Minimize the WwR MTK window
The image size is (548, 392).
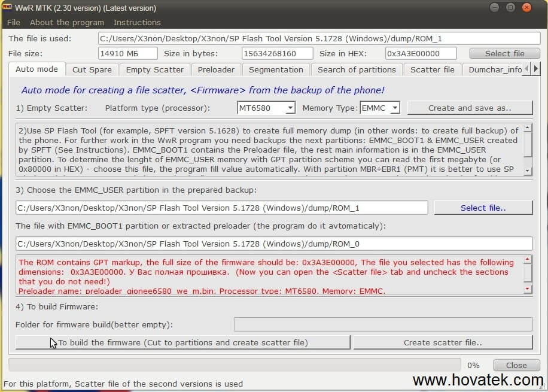point(494,7)
